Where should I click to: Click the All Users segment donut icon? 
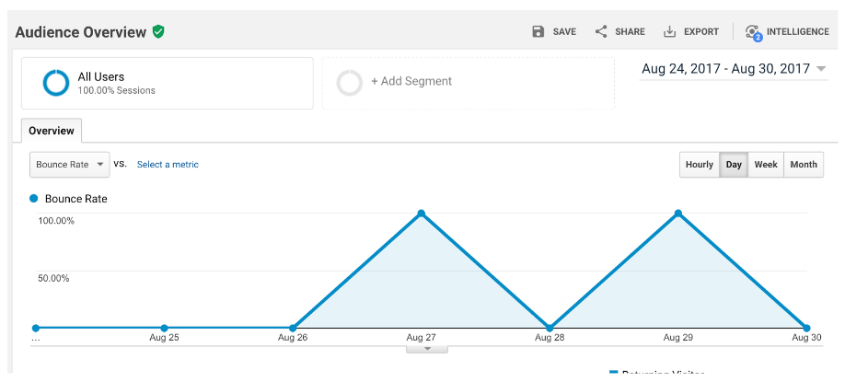(56, 83)
